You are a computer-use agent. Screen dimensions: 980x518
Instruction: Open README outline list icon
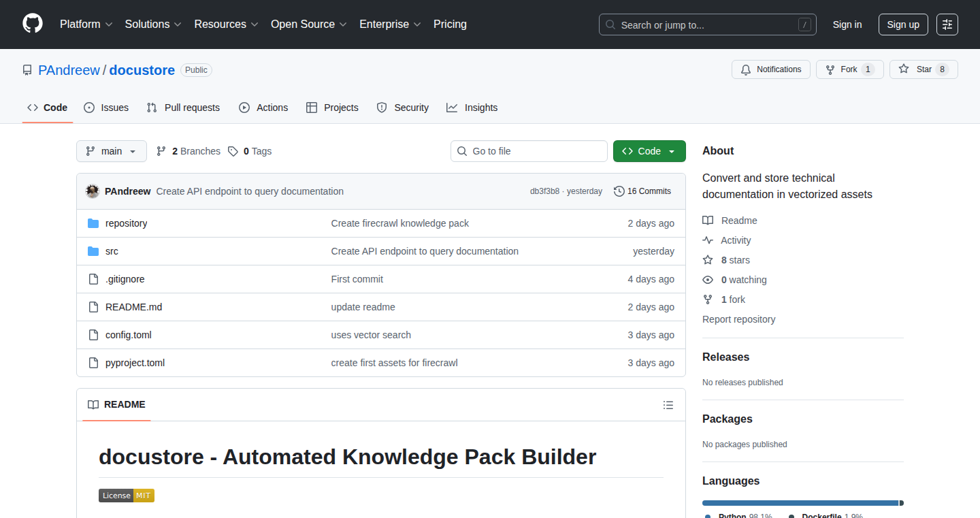[x=668, y=405]
